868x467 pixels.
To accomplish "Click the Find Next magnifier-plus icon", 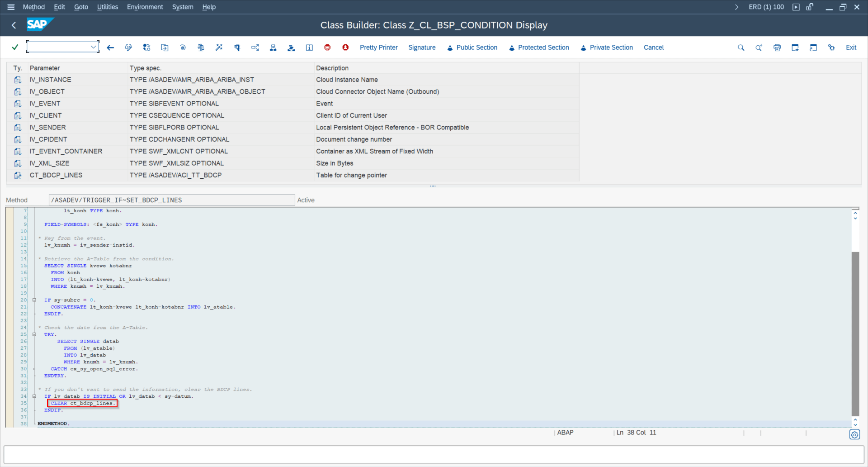I will 759,48.
